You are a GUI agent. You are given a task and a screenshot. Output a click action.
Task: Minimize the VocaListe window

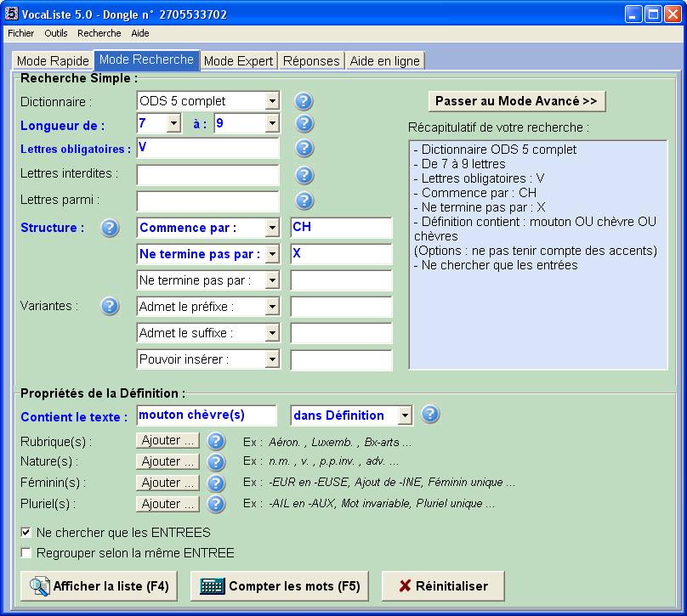(633, 14)
